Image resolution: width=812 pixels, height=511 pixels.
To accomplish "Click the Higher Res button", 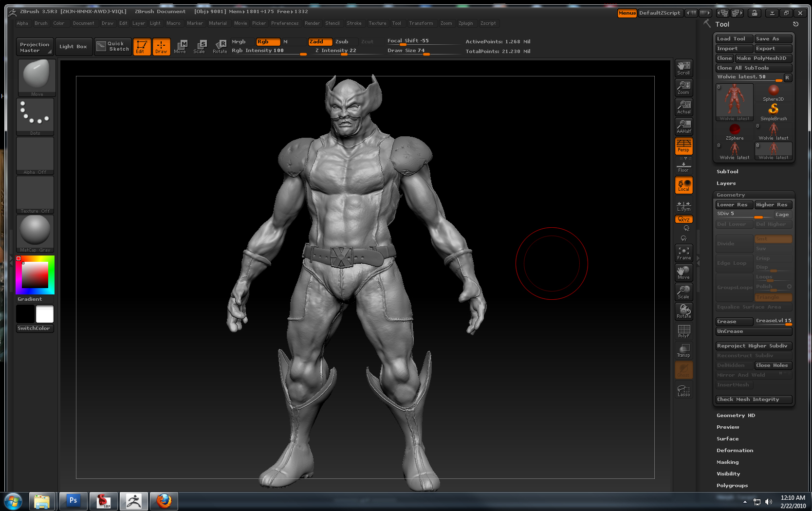I will (774, 205).
